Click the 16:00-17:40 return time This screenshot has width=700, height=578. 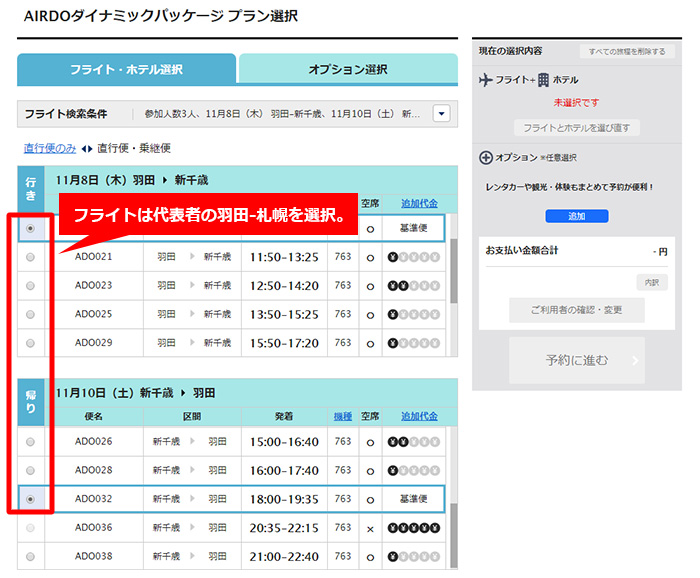tap(284, 471)
